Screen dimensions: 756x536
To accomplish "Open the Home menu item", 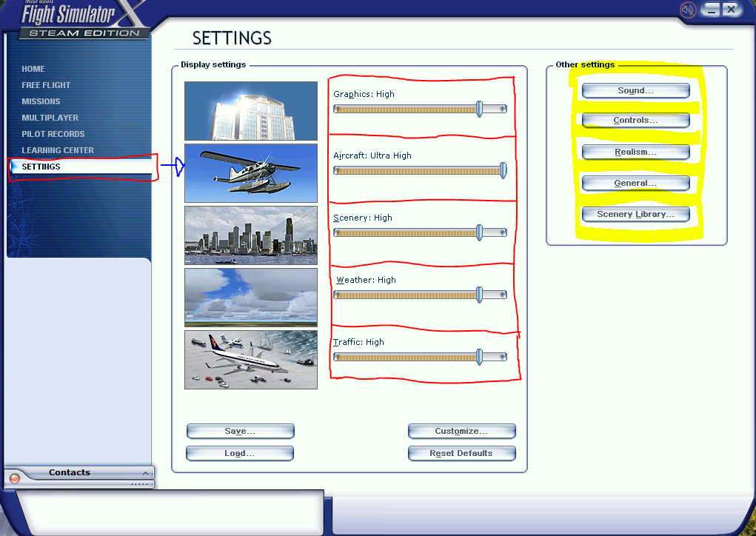I will pyautogui.click(x=33, y=69).
